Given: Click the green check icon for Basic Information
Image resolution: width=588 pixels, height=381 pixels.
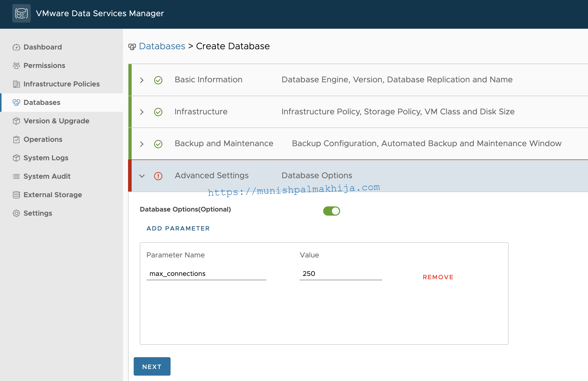Looking at the screenshot, I should (x=158, y=80).
